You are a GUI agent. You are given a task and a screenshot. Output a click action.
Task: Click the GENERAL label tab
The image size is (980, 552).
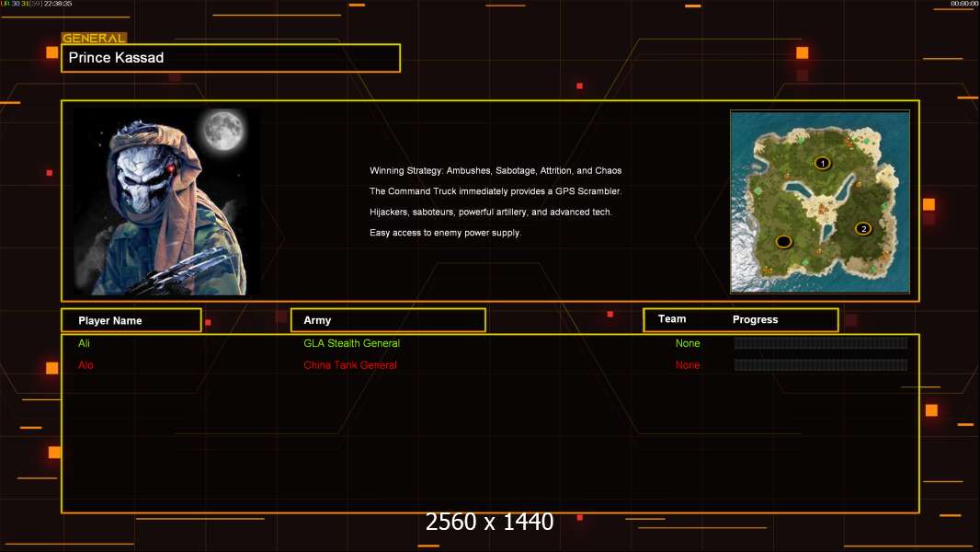[x=94, y=39]
